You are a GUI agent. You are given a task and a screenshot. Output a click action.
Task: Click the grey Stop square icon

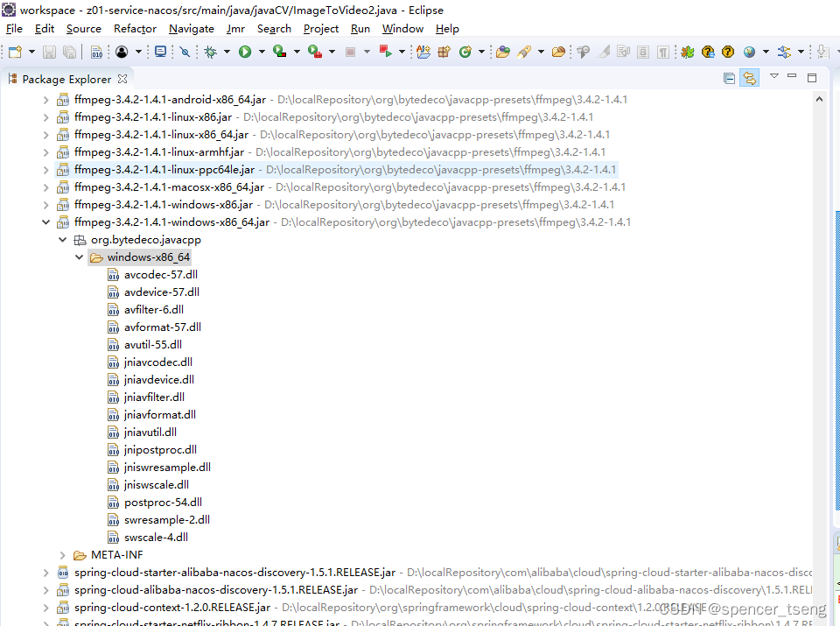click(350, 52)
